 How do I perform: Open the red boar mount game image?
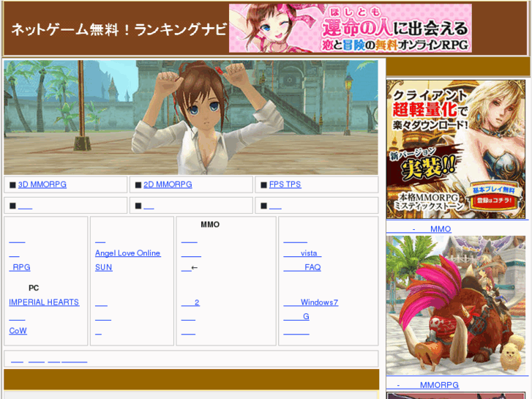(x=456, y=305)
